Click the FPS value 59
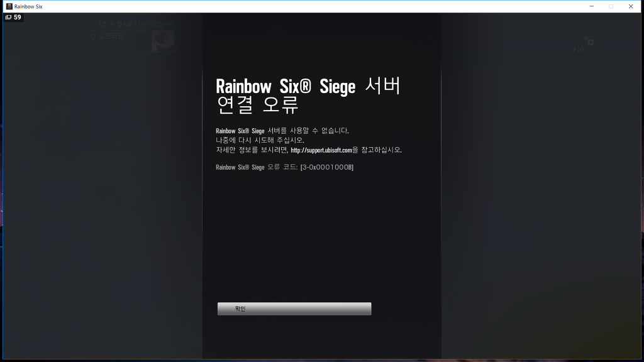This screenshot has height=362, width=644. 18,18
